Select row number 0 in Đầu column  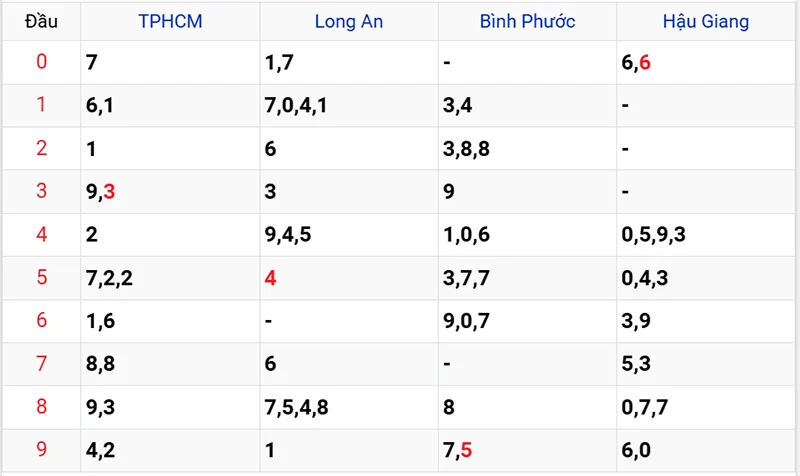[41, 63]
